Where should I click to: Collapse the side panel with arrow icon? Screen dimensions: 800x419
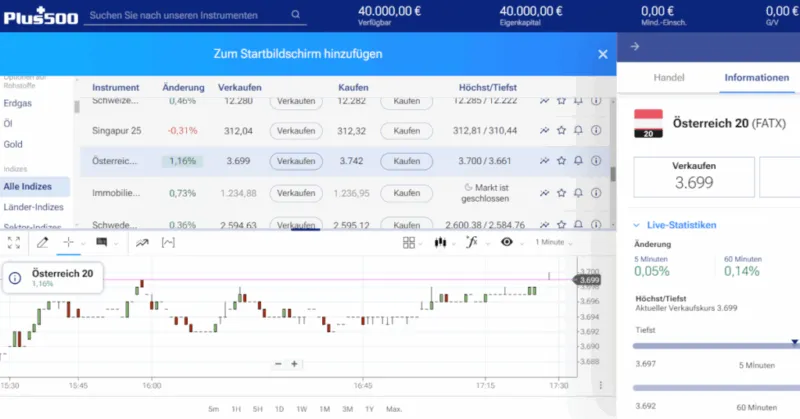(635, 46)
